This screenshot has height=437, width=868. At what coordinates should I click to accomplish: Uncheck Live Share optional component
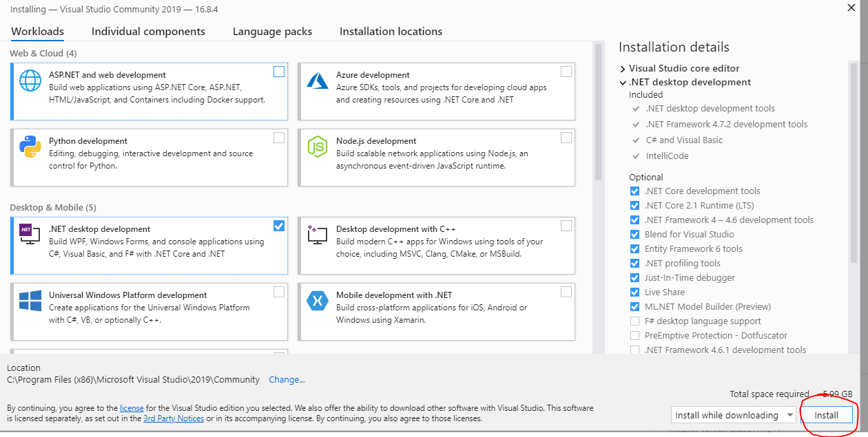coord(634,292)
